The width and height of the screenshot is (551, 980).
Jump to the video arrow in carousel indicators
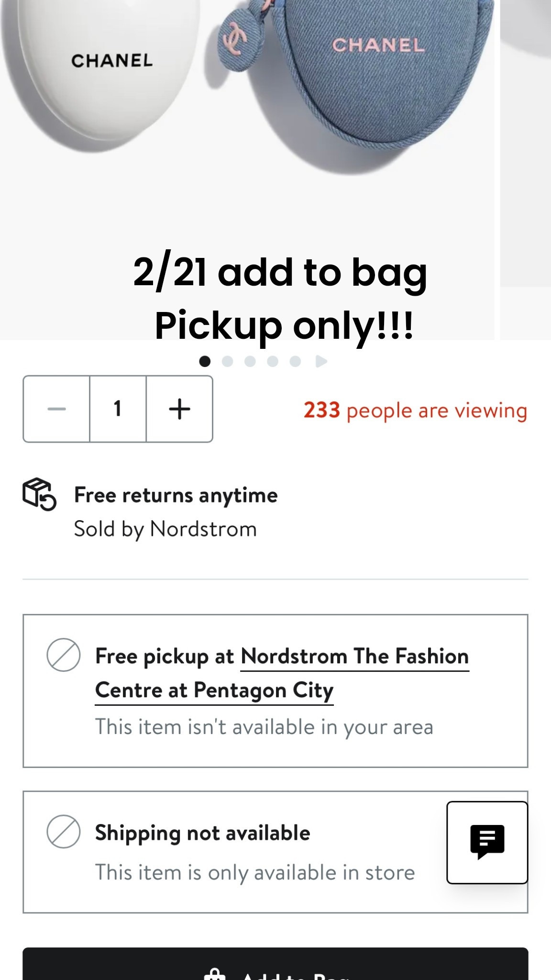(x=321, y=361)
